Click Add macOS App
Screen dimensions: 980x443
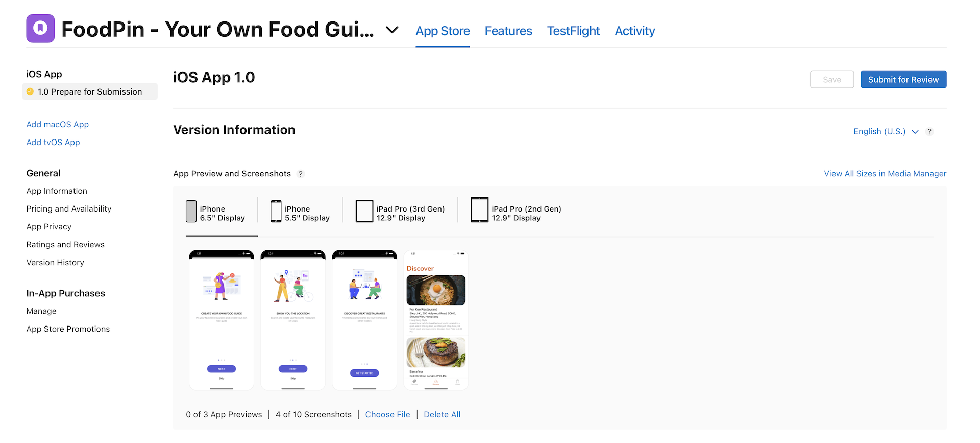coord(57,124)
